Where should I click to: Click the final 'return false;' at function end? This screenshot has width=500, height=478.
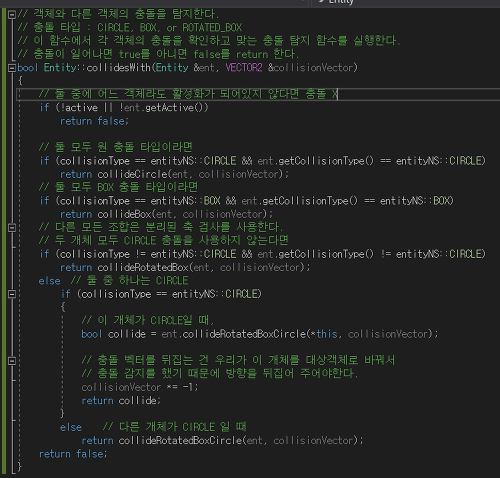[73, 454]
